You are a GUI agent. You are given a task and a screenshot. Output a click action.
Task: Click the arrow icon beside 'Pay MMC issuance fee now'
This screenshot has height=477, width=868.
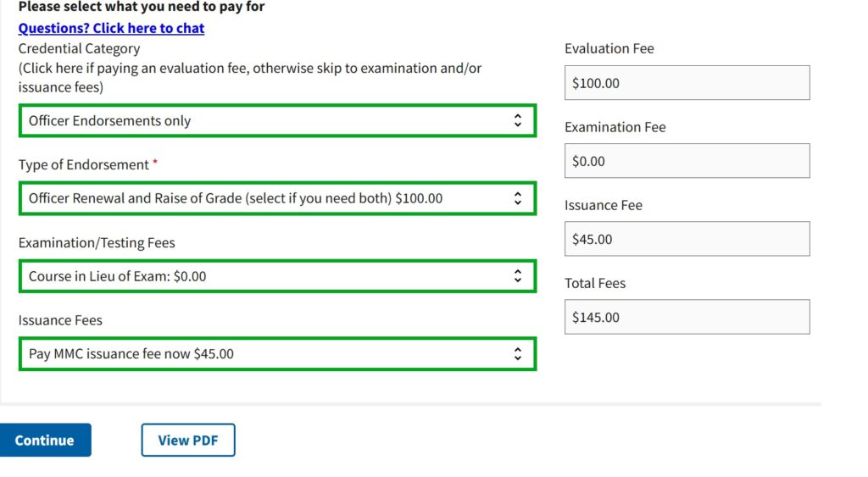[518, 354]
